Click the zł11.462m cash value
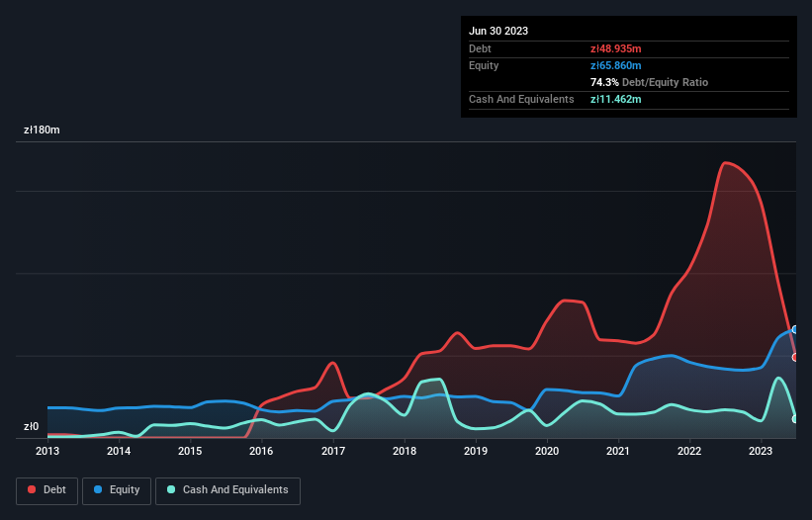 616,99
